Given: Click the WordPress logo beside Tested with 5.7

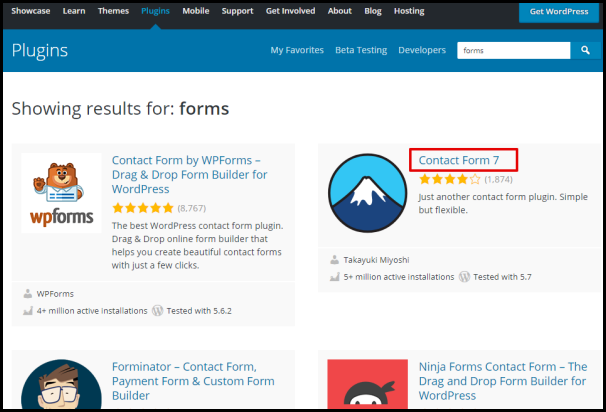Looking at the screenshot, I should tap(464, 276).
